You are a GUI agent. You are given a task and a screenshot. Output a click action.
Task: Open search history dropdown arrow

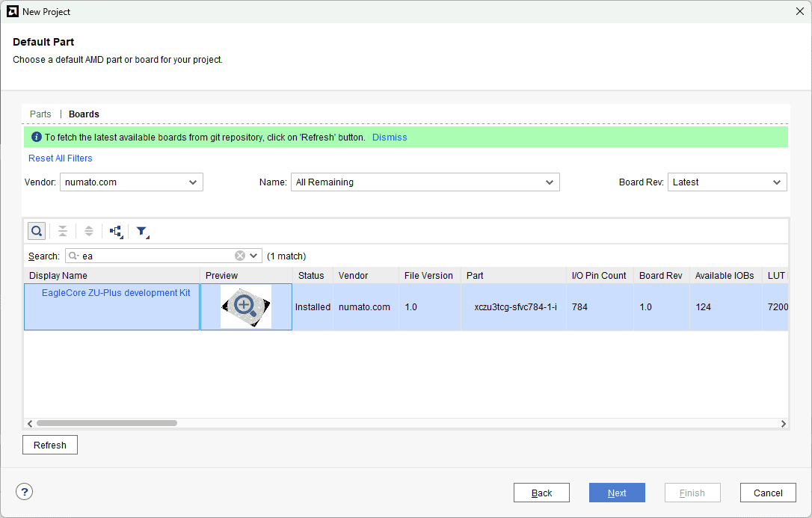(x=254, y=256)
